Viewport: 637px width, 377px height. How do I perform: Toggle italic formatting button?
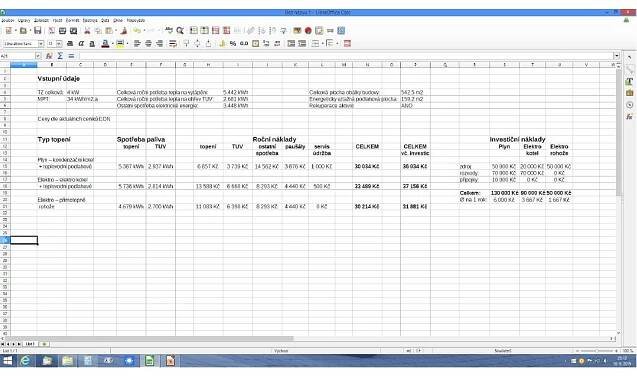pos(81,43)
